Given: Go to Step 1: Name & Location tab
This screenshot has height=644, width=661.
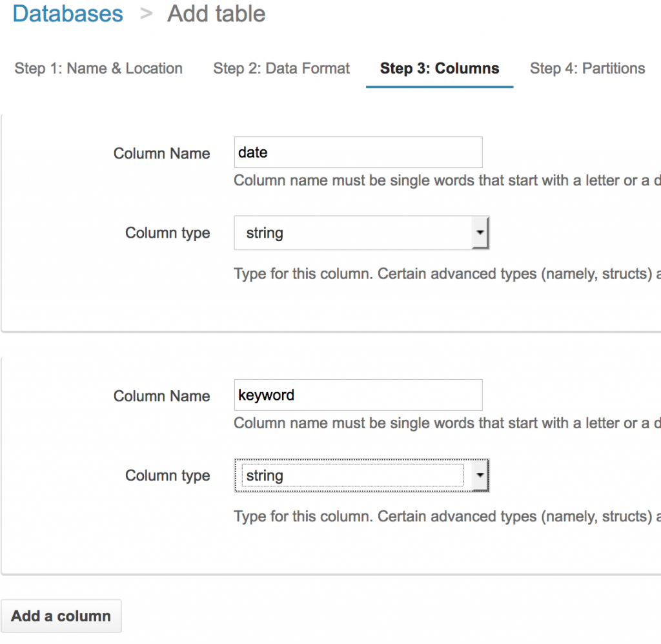Looking at the screenshot, I should (99, 68).
